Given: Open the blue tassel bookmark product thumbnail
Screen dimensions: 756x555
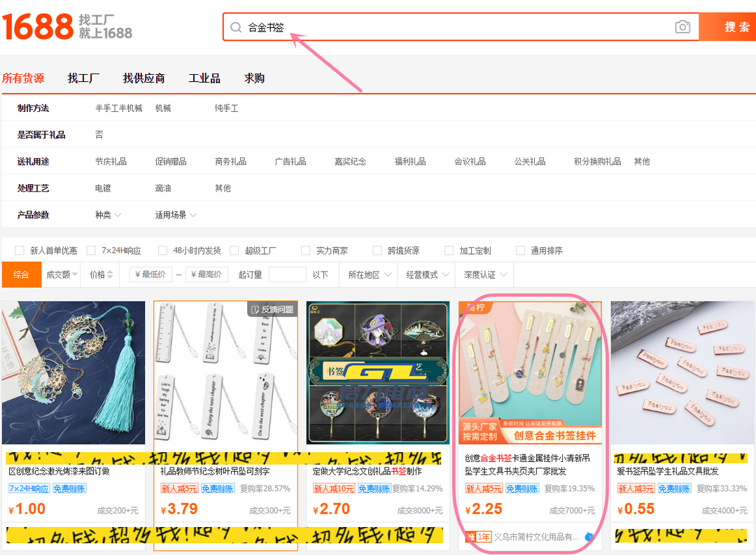Looking at the screenshot, I should [x=73, y=372].
